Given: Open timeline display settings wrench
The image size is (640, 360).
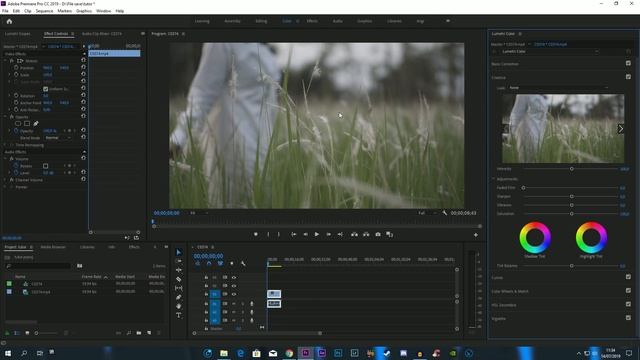Looking at the screenshot, I should (x=243, y=264).
